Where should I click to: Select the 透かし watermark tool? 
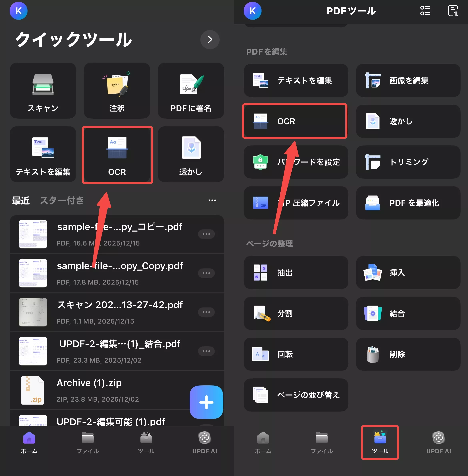coord(191,155)
